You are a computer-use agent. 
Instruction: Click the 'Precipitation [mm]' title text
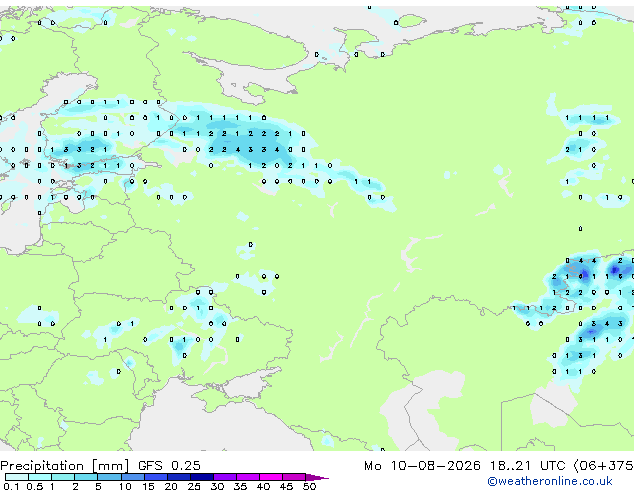(x=65, y=466)
